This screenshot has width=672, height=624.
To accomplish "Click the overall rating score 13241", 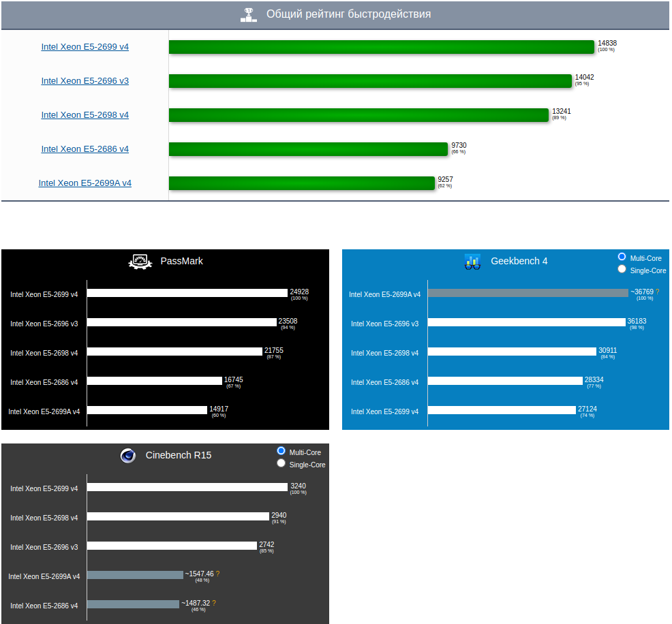I will pos(562,111).
